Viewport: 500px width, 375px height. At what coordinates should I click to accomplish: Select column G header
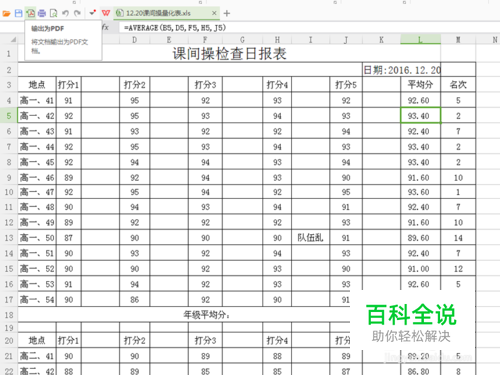pyautogui.click(x=242, y=40)
